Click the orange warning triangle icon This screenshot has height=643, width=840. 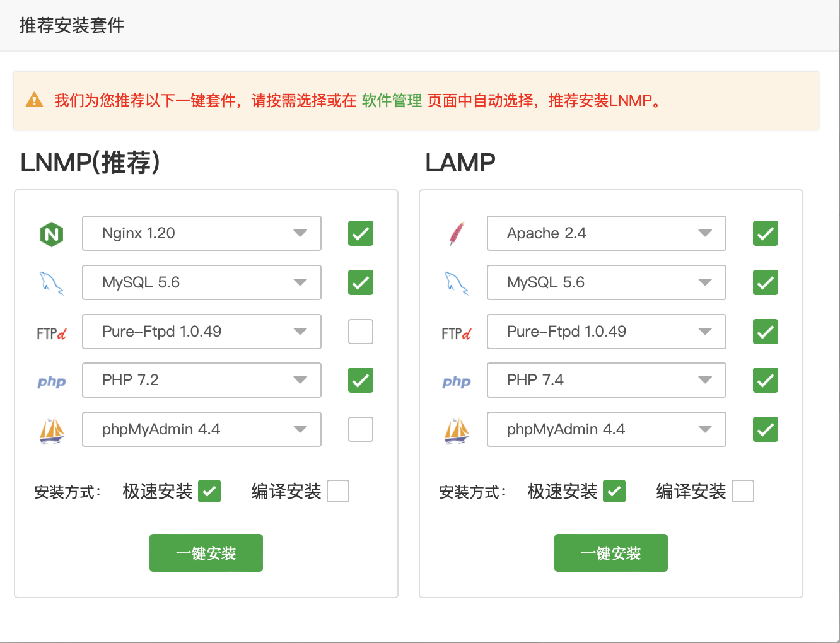(34, 100)
